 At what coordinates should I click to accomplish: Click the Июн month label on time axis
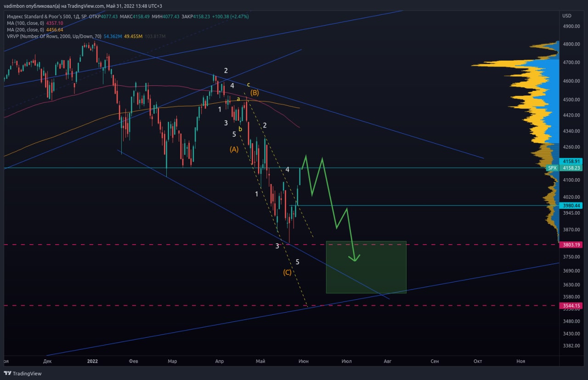(303, 361)
